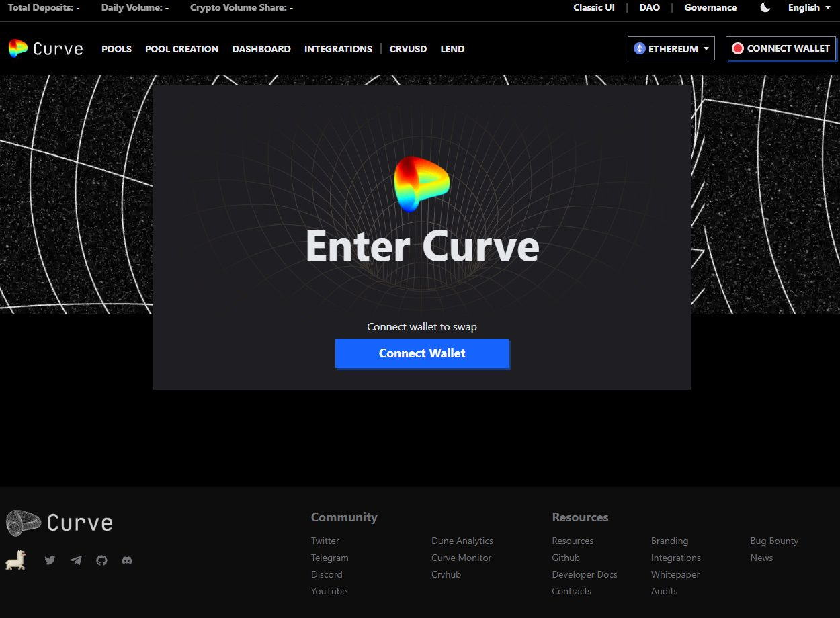
Task: Click the red wallet status icon
Action: point(738,48)
